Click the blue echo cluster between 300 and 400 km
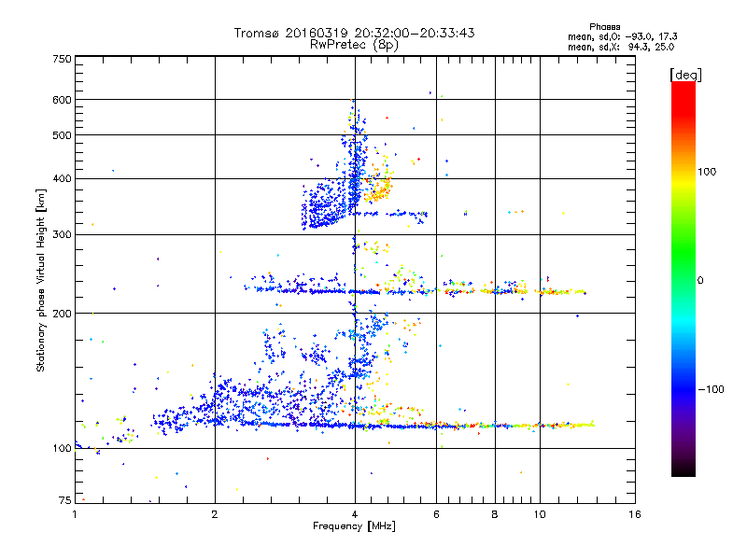 pyautogui.click(x=326, y=205)
